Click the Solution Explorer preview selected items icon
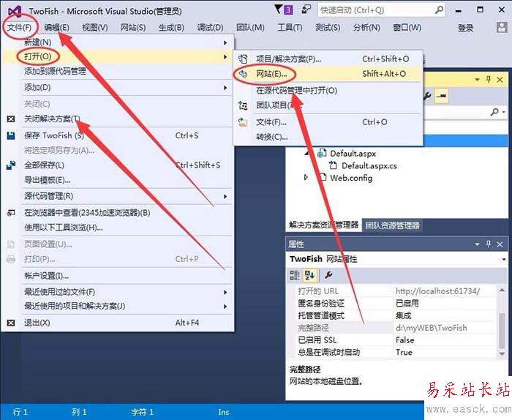Viewport: 512px width, 420px height. pyautogui.click(x=441, y=96)
